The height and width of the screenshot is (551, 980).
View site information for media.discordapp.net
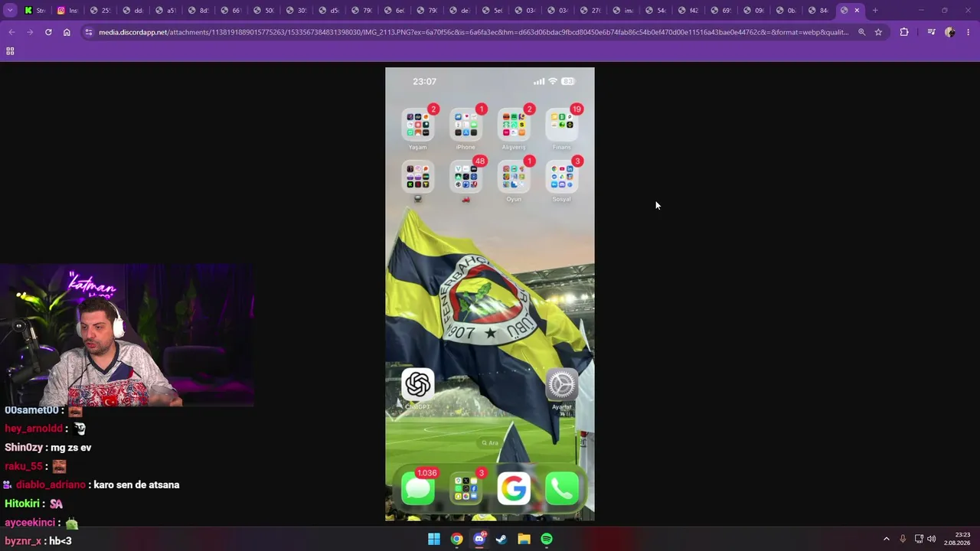tap(89, 32)
